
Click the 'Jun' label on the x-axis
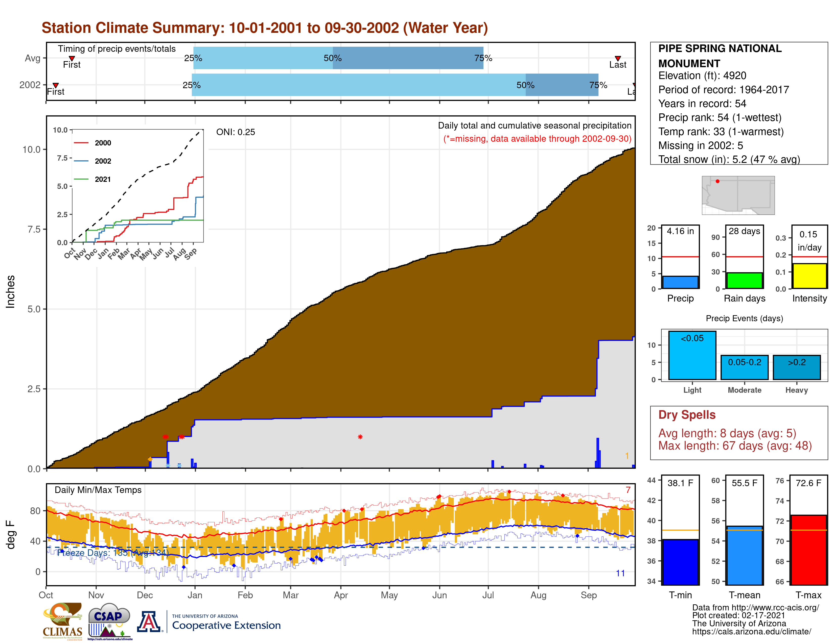(x=439, y=595)
